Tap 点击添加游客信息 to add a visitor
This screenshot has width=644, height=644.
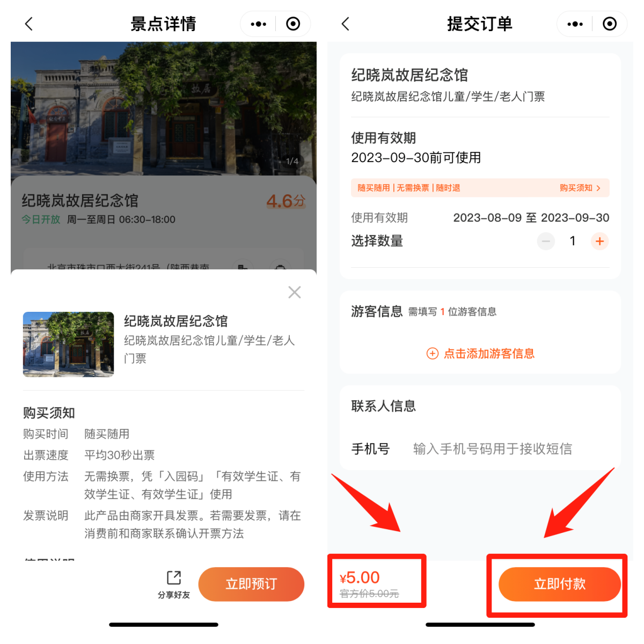pos(480,353)
